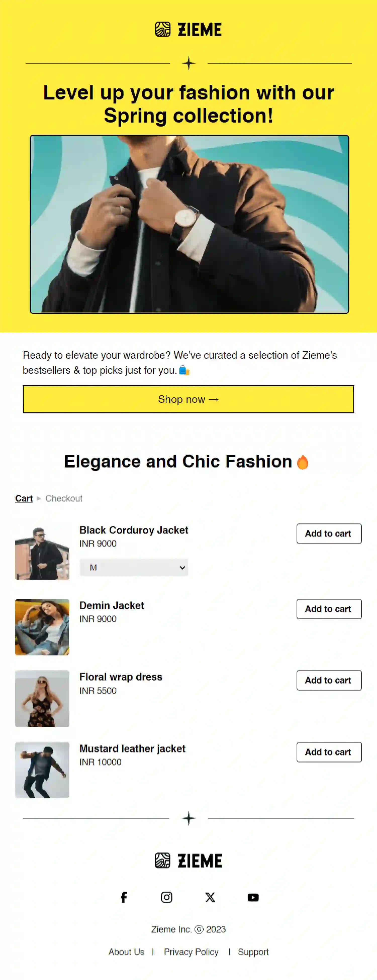Click the Cart breadcrumb link

pyautogui.click(x=24, y=498)
